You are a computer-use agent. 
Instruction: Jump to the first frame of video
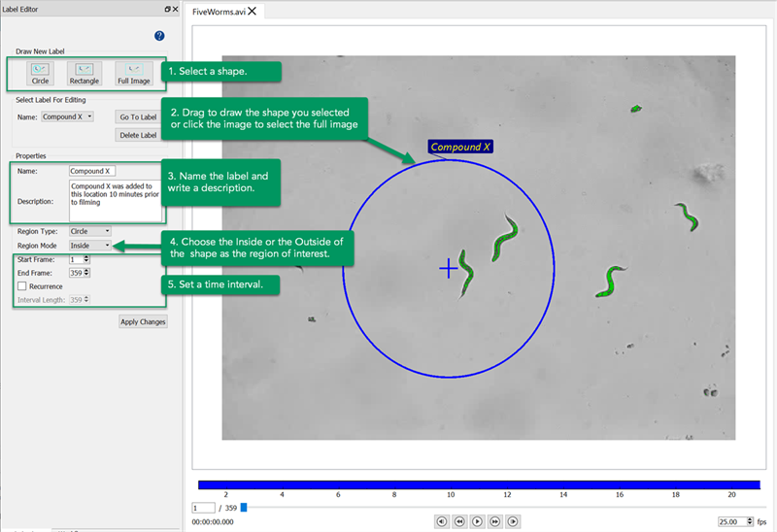pyautogui.click(x=442, y=521)
